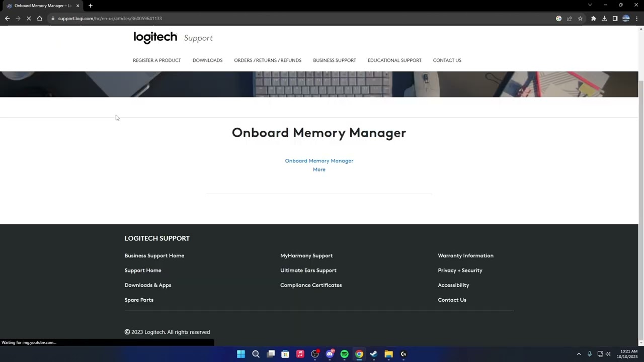Open Discord from the taskbar

[330, 354]
